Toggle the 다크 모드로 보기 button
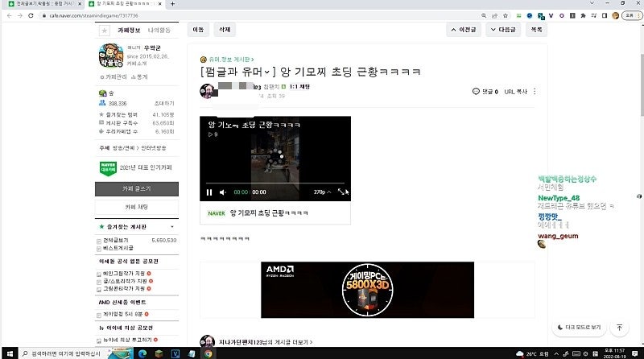This screenshot has width=644, height=359. (580, 328)
